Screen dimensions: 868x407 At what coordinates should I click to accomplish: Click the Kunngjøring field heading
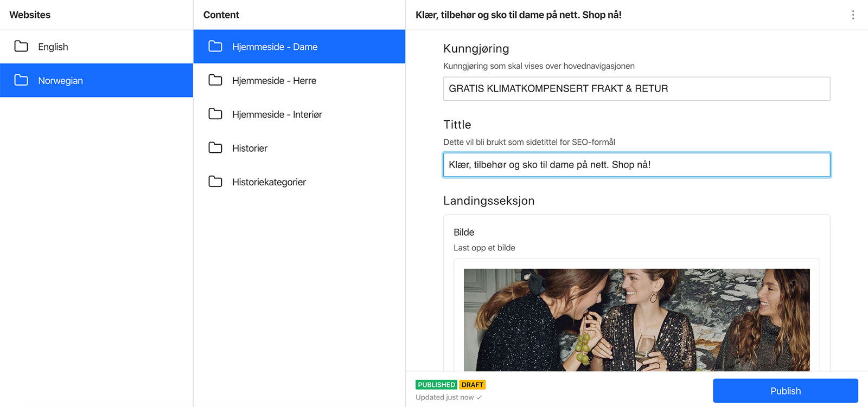(x=476, y=49)
